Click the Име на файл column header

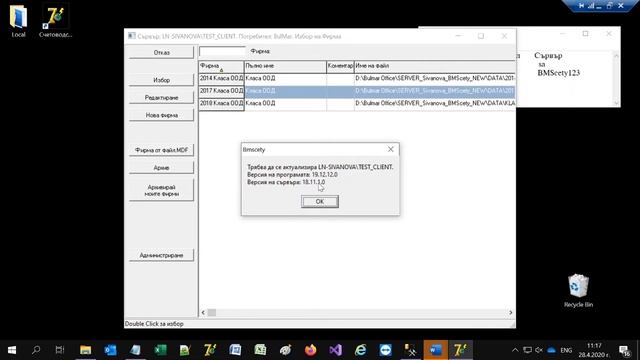pos(435,66)
